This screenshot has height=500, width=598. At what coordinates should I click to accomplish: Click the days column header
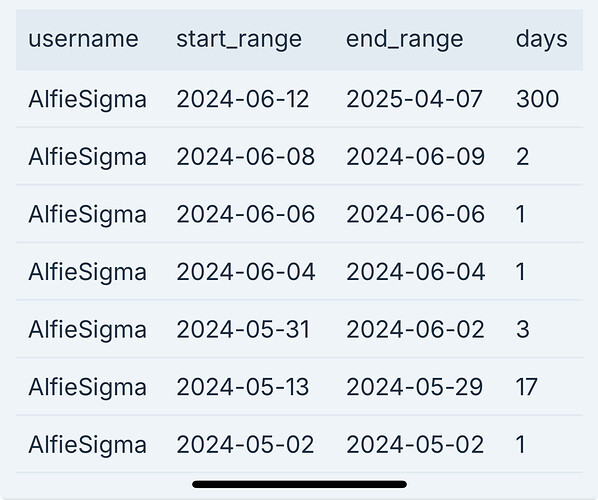[x=542, y=39]
